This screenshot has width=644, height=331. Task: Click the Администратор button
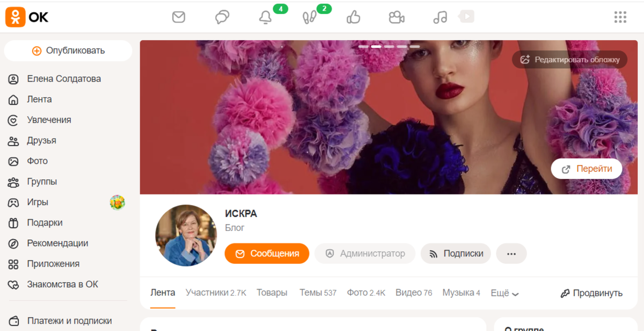365,254
